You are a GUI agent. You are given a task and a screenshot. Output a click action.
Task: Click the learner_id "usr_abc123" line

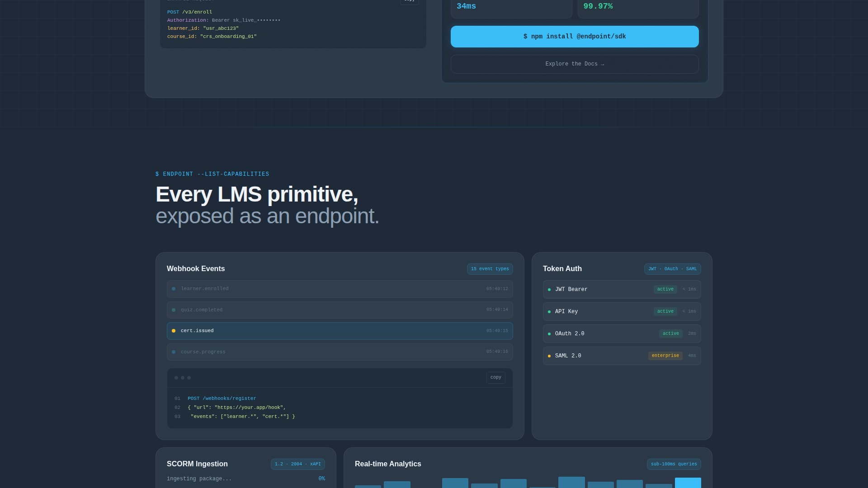click(203, 28)
